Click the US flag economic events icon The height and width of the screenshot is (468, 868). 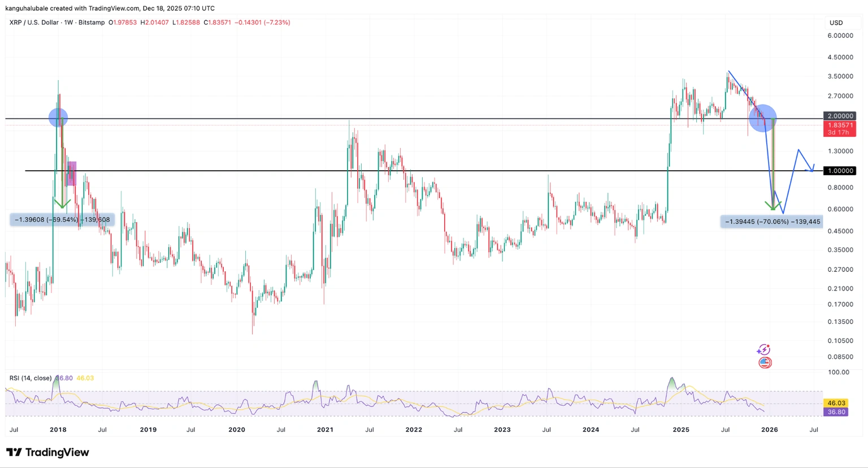[x=765, y=362]
